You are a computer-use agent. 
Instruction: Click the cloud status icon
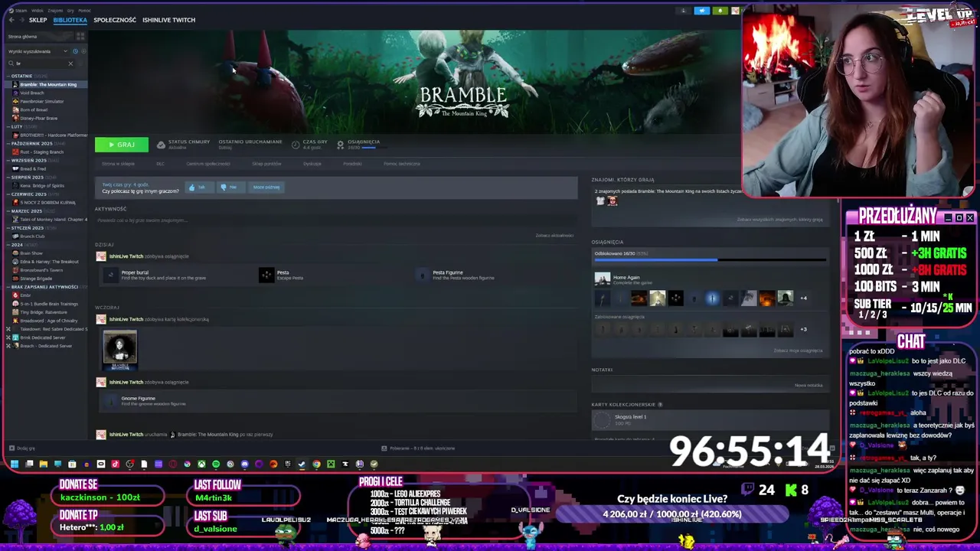161,144
